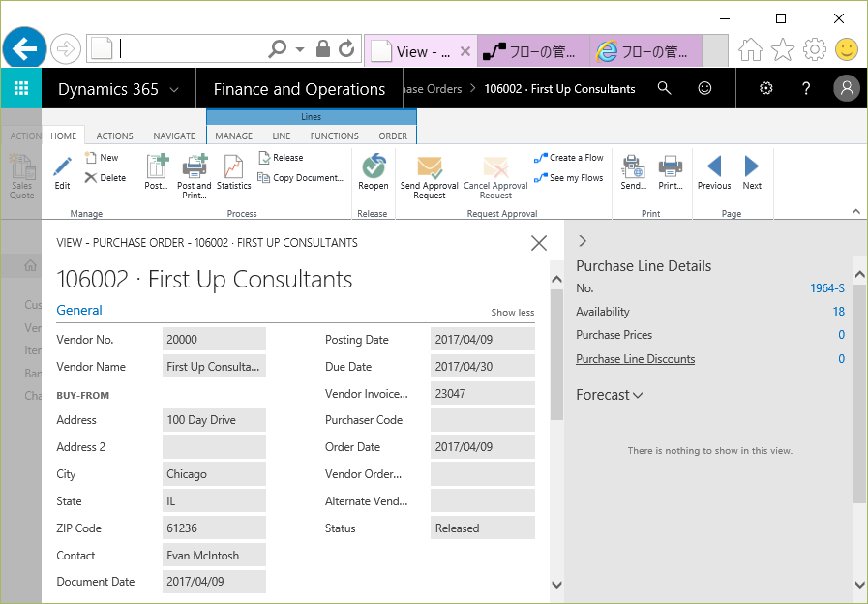Image resolution: width=868 pixels, height=604 pixels.
Task: Create a New purchase order
Action: click(x=102, y=158)
